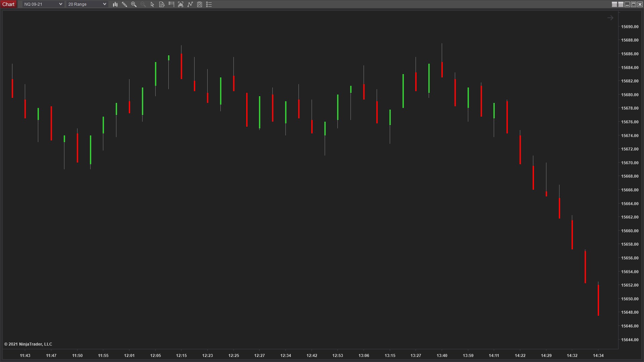Click the 15690.00 price axis label
Image resolution: width=644 pixels, height=362 pixels.
click(x=630, y=27)
